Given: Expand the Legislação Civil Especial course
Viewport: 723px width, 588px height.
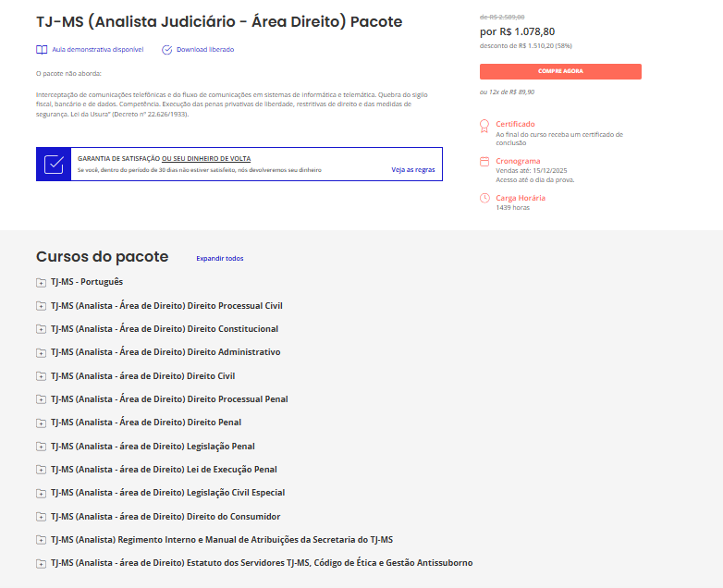Looking at the screenshot, I should click(41, 493).
